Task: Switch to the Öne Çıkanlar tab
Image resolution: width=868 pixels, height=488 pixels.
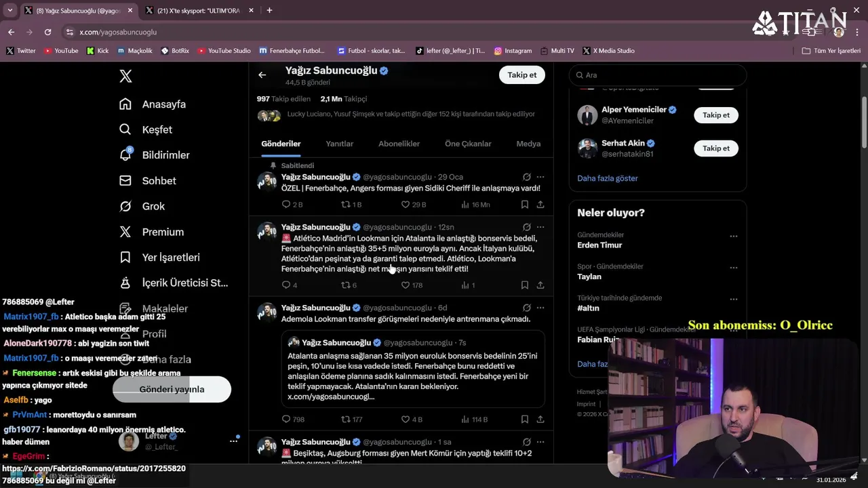Action: coord(468,144)
